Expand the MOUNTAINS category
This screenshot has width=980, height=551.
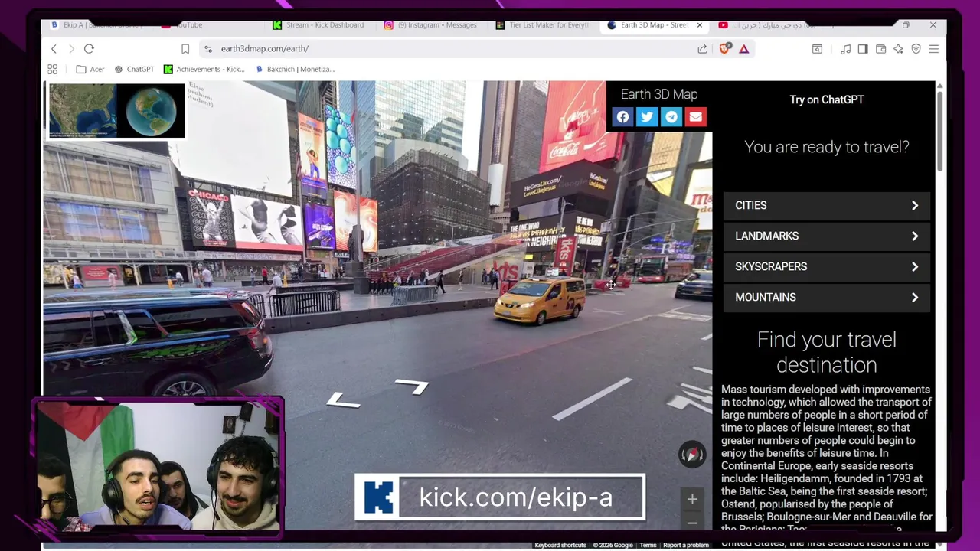pyautogui.click(x=827, y=297)
